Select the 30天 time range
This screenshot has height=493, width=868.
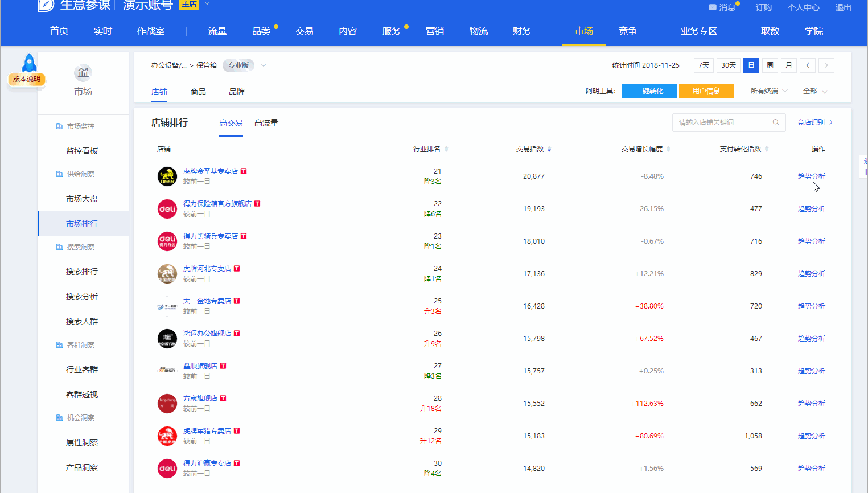pyautogui.click(x=729, y=65)
